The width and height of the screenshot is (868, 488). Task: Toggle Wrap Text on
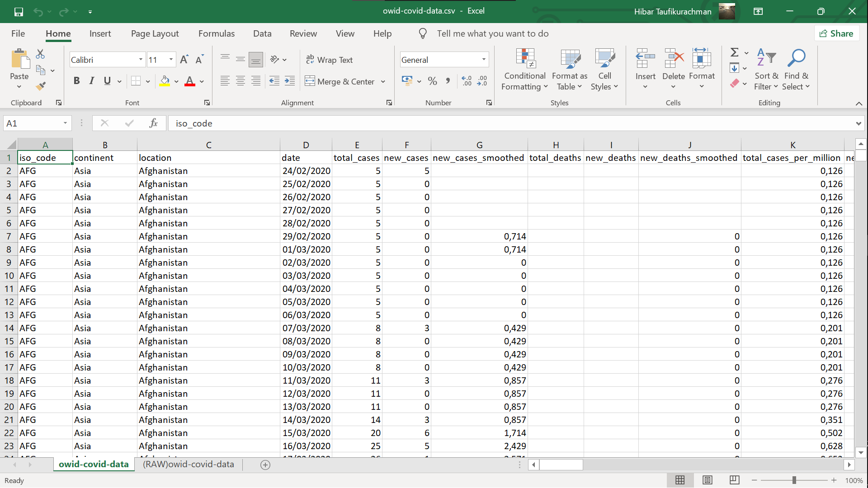(x=329, y=60)
